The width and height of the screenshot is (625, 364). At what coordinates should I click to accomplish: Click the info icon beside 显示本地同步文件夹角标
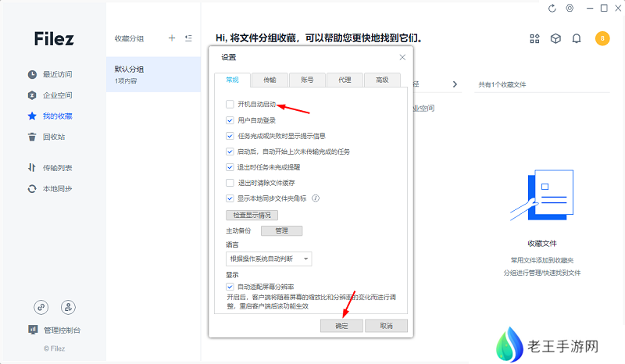point(316,198)
